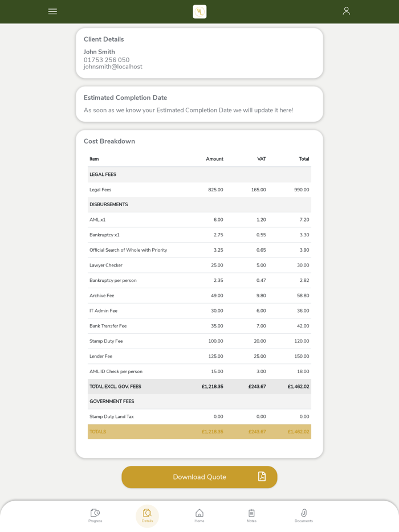Open the Documents paperclip icon
This screenshot has height=532, width=399.
click(x=304, y=513)
